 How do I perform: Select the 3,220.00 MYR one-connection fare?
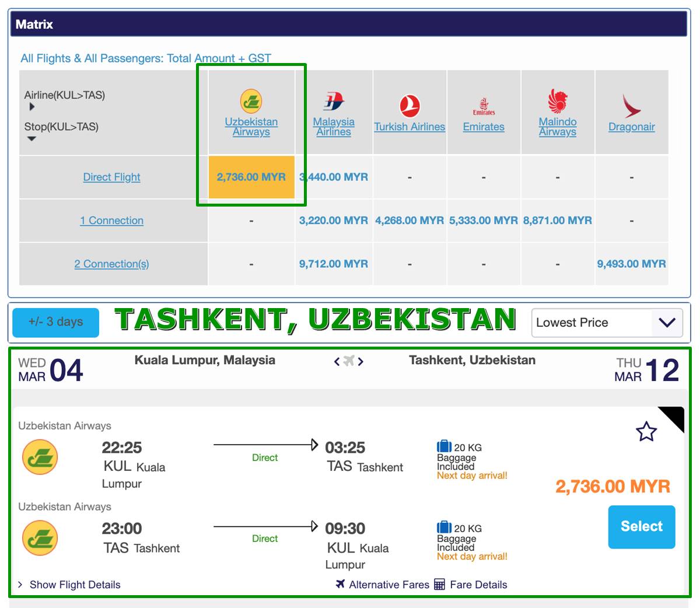(x=334, y=221)
